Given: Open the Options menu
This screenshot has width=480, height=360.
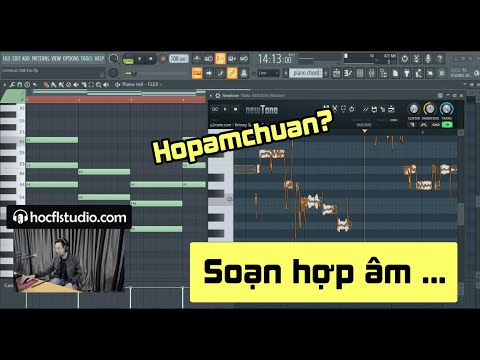Looking at the screenshot, I should tap(71, 59).
